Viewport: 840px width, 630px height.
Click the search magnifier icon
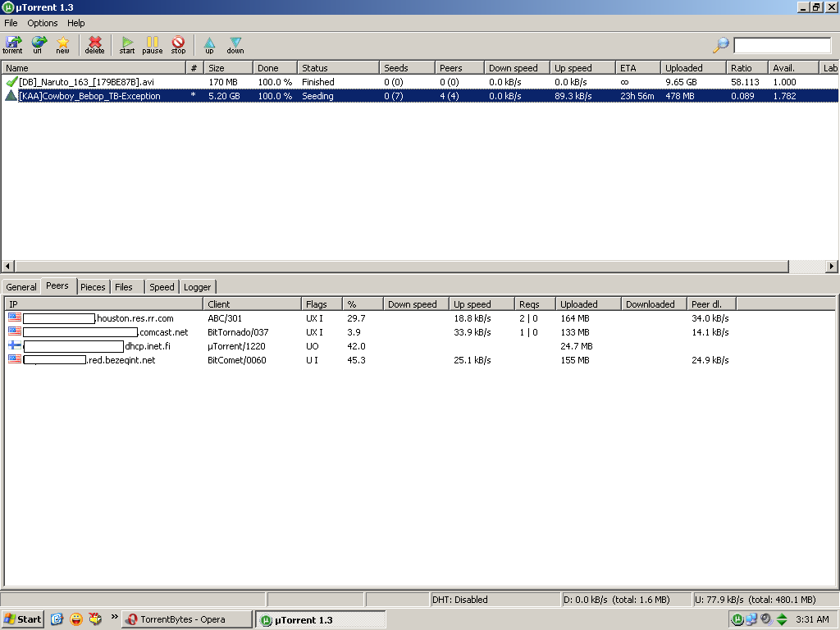[720, 45]
